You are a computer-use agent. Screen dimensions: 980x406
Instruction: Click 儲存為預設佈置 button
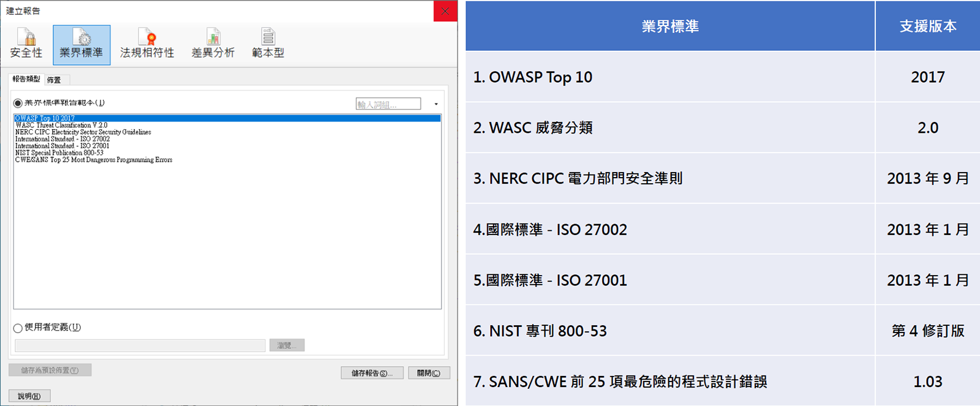point(50,370)
